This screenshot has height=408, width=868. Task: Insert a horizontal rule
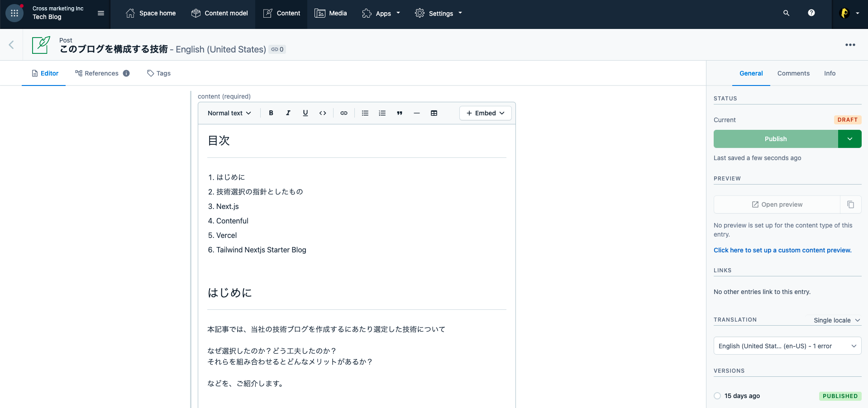(417, 113)
